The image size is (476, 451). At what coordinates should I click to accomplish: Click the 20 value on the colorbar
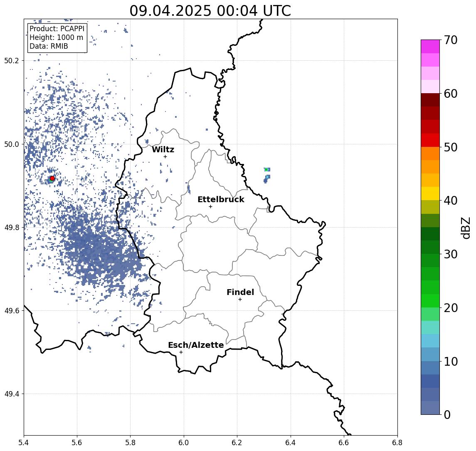[451, 307]
